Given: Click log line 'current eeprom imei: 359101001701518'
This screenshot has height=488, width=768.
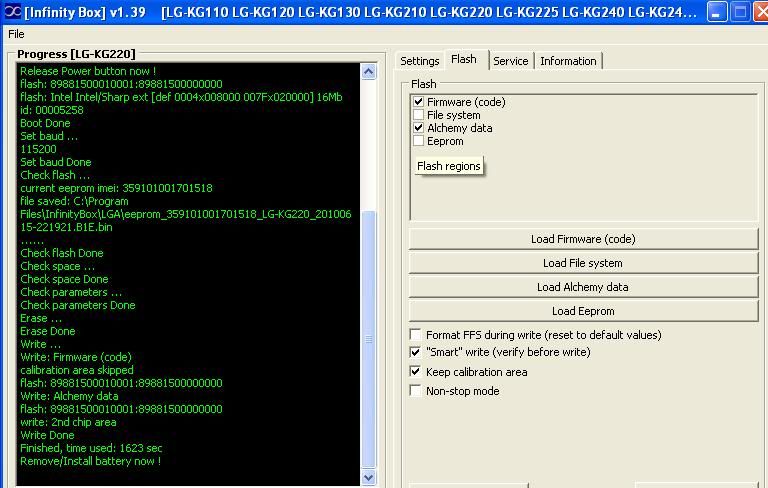Looking at the screenshot, I should [x=117, y=188].
